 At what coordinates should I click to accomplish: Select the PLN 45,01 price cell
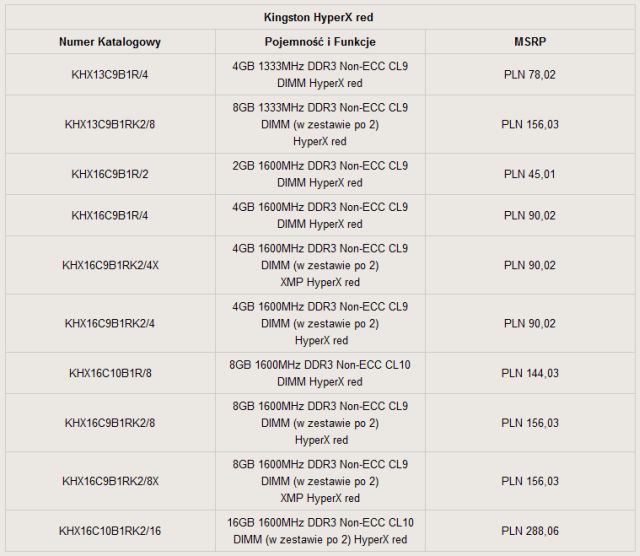click(x=529, y=175)
